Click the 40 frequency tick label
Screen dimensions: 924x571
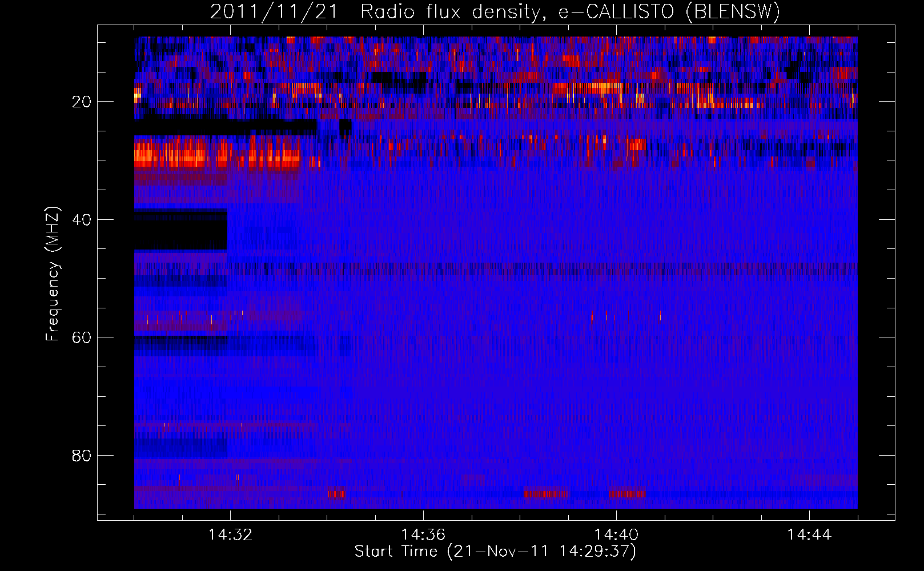pos(82,220)
